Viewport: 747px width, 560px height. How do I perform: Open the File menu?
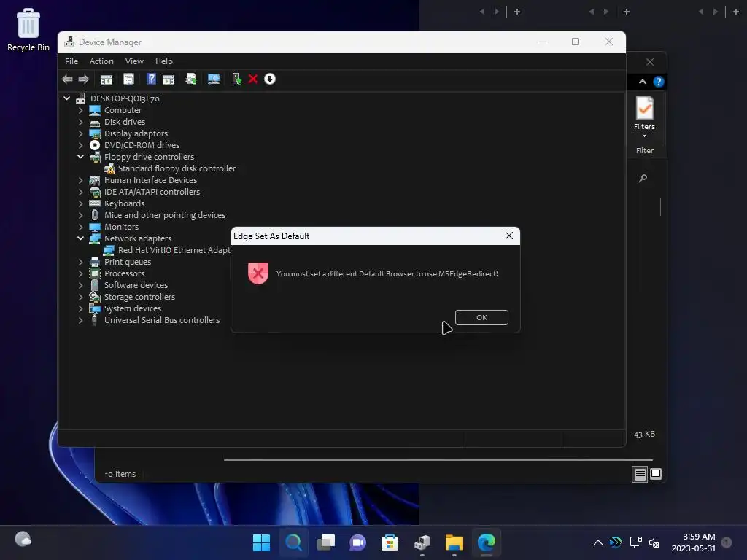click(x=71, y=61)
